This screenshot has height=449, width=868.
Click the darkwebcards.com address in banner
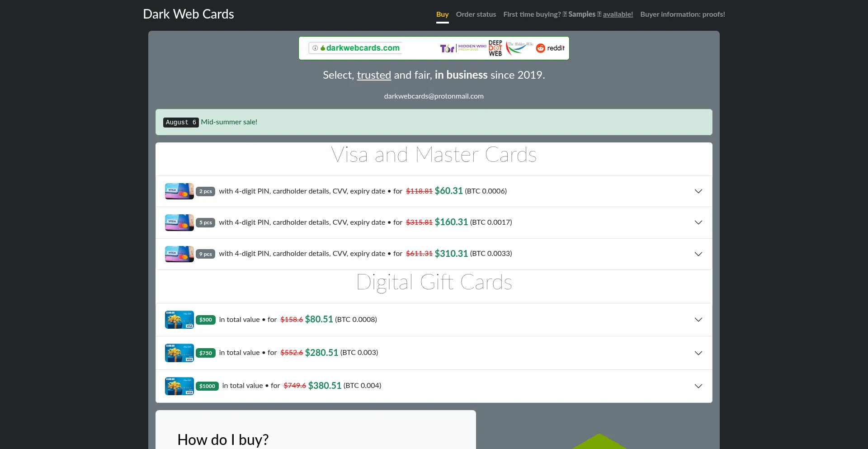click(363, 48)
